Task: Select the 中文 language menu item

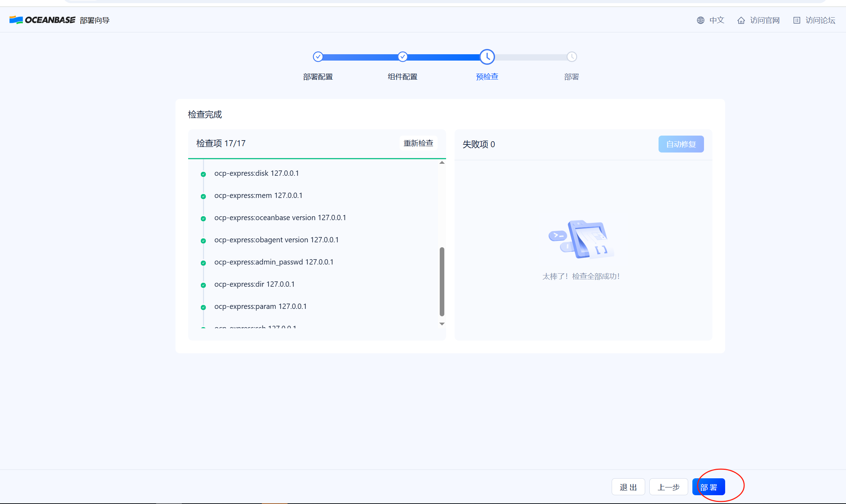Action: coord(716,20)
